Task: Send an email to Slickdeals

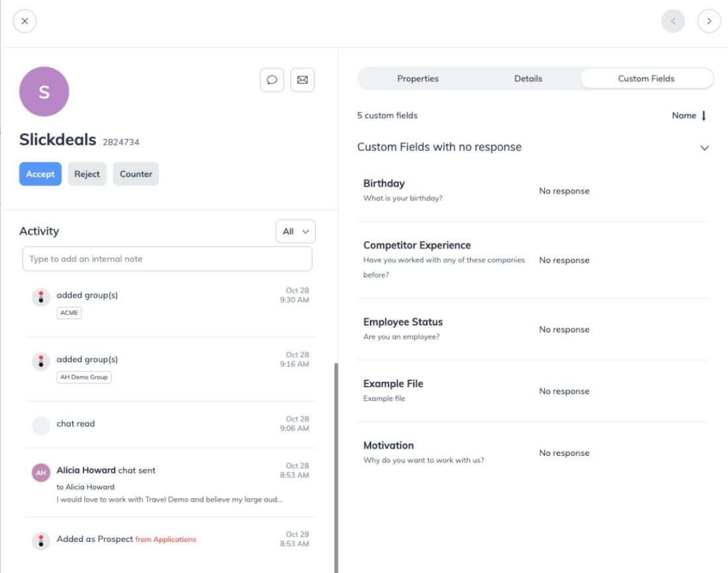Action: (x=302, y=80)
